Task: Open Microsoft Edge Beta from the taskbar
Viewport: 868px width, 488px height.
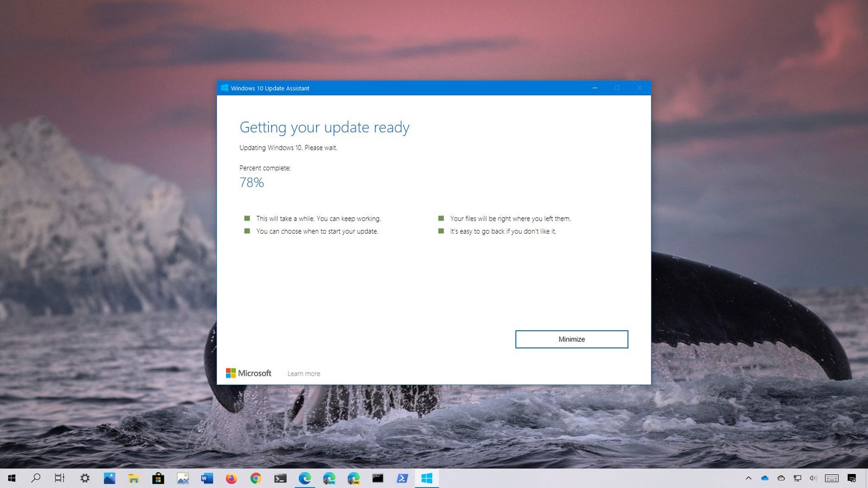Action: click(x=329, y=478)
